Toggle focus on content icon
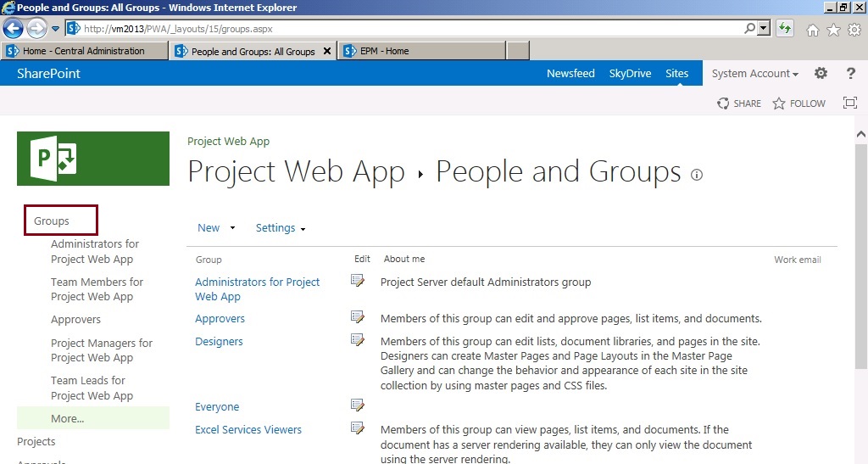Viewport: 868px width, 464px height. 849,103
